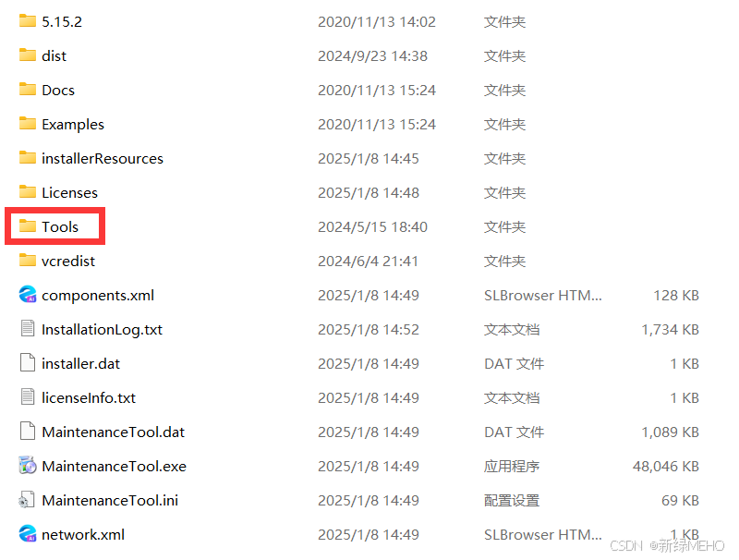Select the Licenses folder name
This screenshot has height=560, width=739.
[x=69, y=193]
